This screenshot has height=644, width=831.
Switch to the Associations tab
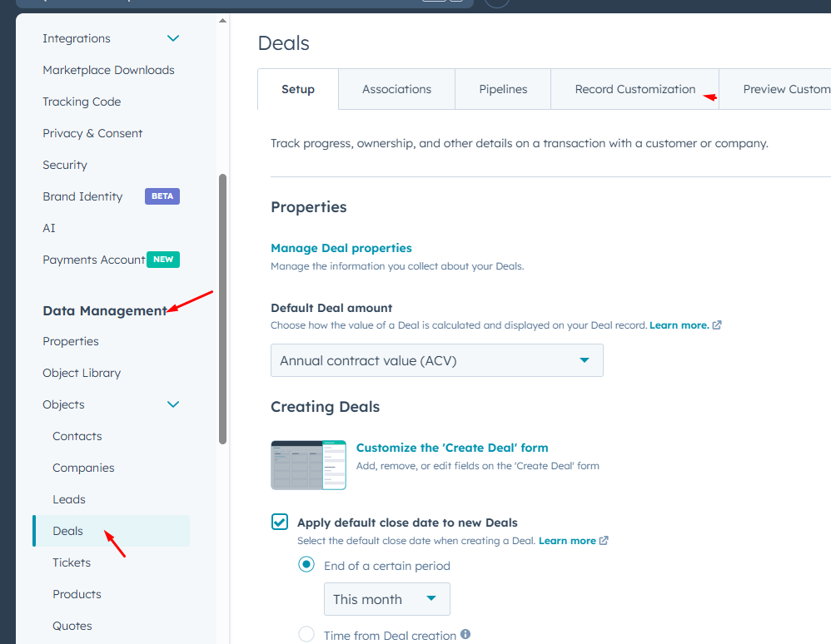point(396,89)
